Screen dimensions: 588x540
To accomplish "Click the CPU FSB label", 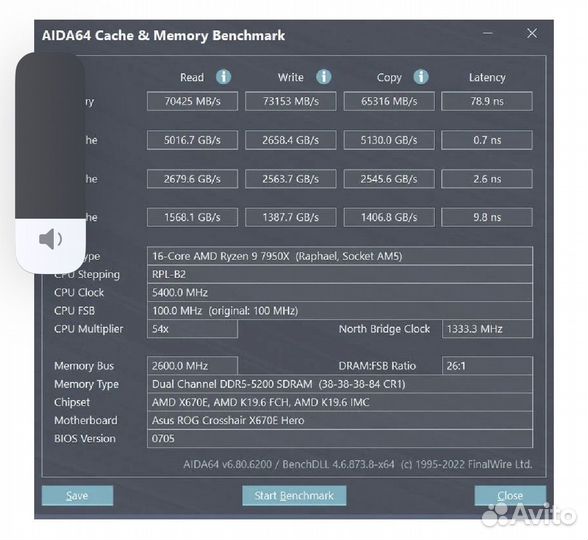I will pyautogui.click(x=75, y=311).
